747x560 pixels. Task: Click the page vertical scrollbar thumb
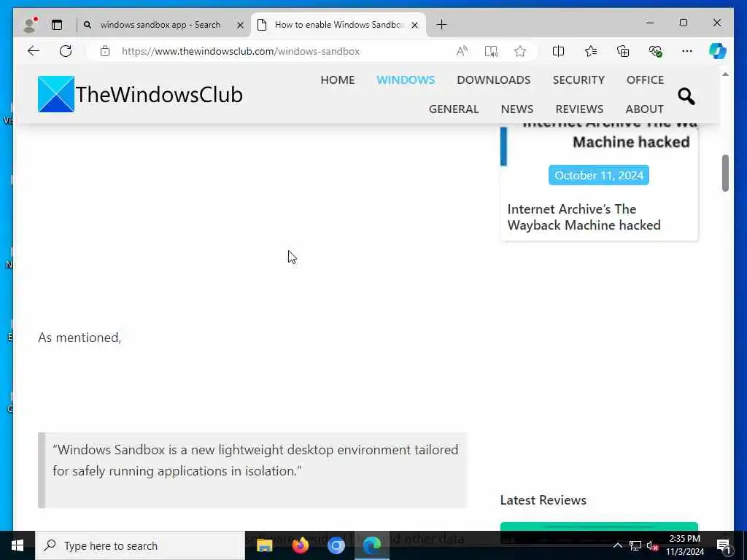coord(725,173)
